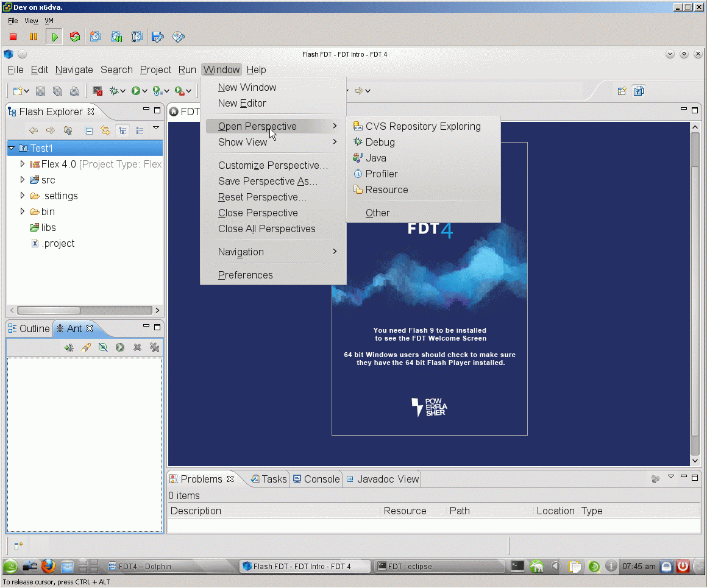The height and width of the screenshot is (588, 707).
Task: Click the Flash FDT perspective icon at top right
Action: coord(639,91)
